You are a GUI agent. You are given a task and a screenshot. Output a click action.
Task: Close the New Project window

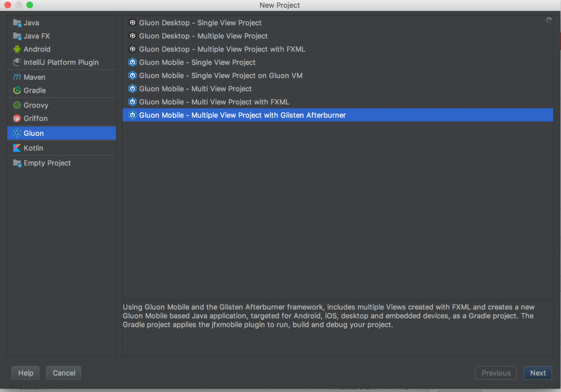point(8,5)
